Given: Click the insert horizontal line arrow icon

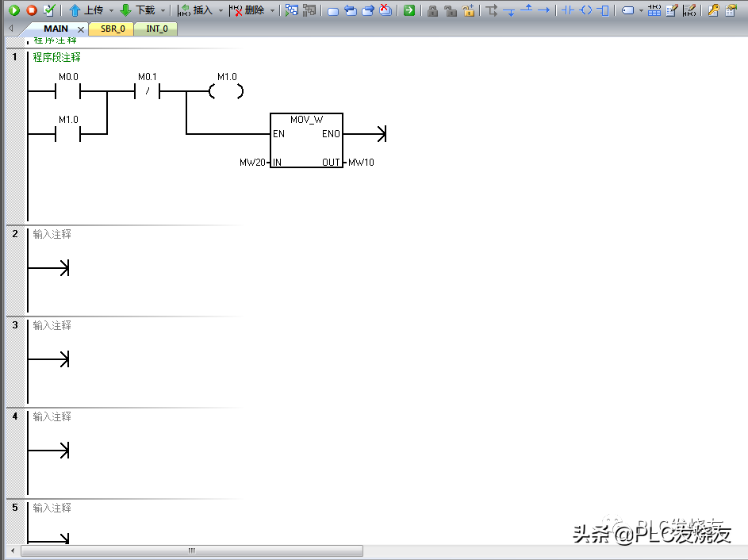Looking at the screenshot, I should 543,10.
